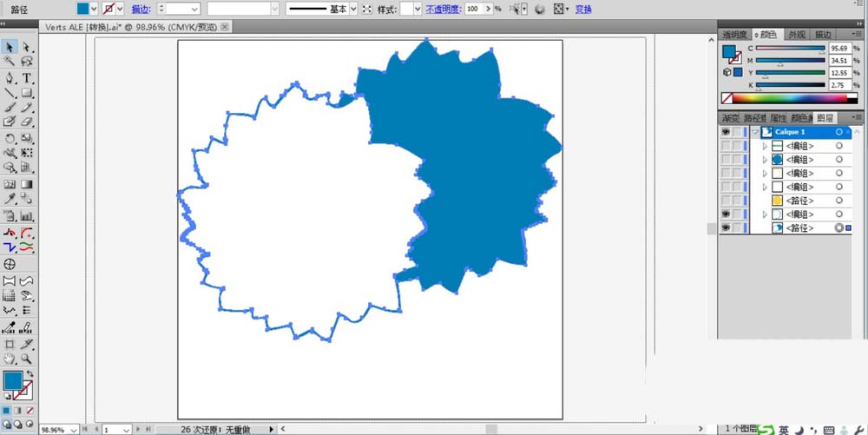Screen dimensions: 868x435
Task: Select the Pen tool
Action: click(x=10, y=78)
